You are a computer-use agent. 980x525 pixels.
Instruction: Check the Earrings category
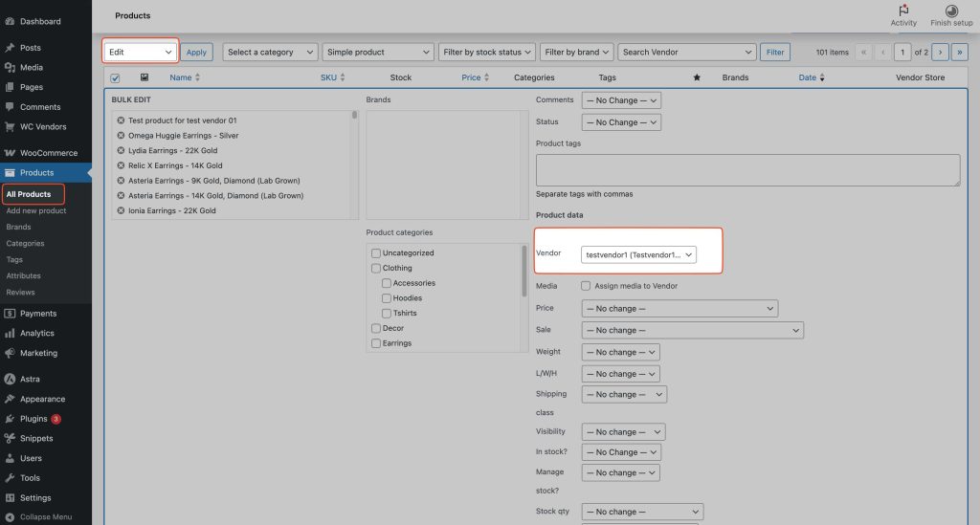click(375, 342)
